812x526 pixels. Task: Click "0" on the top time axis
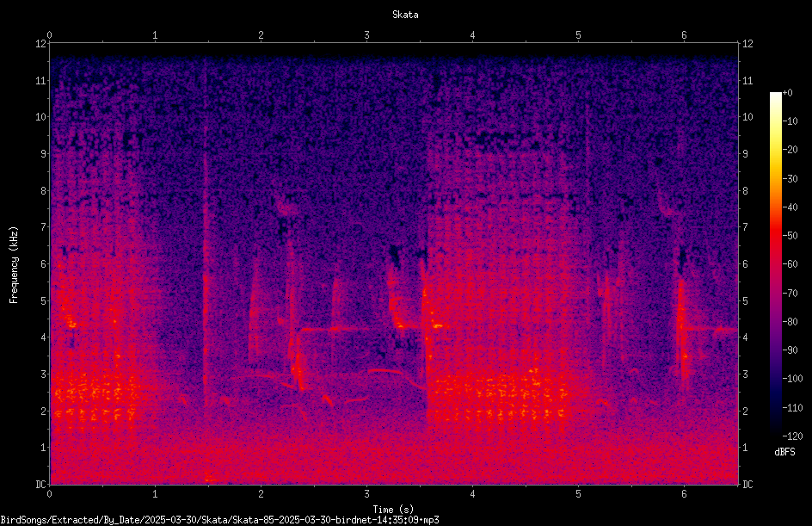point(49,35)
